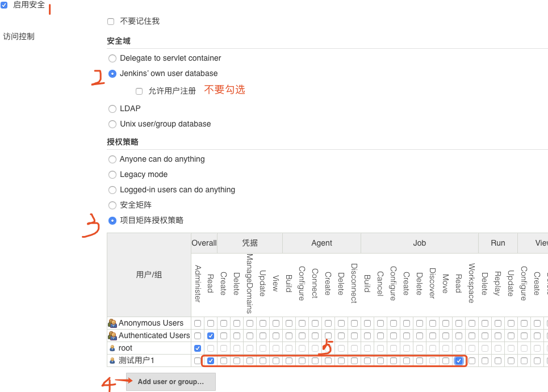Click the 访问控制 section label
This screenshot has height=392, width=548.
[19, 37]
